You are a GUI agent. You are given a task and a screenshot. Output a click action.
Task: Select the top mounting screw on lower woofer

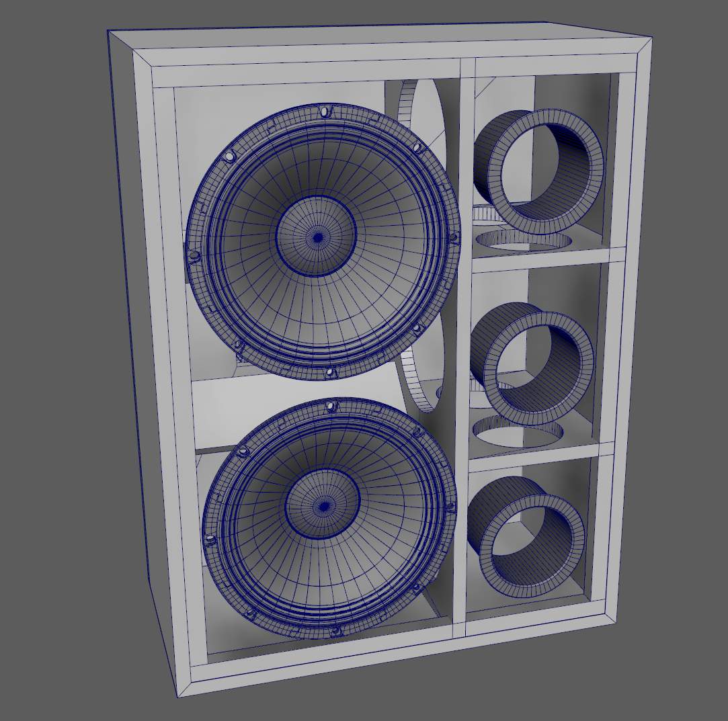331,407
